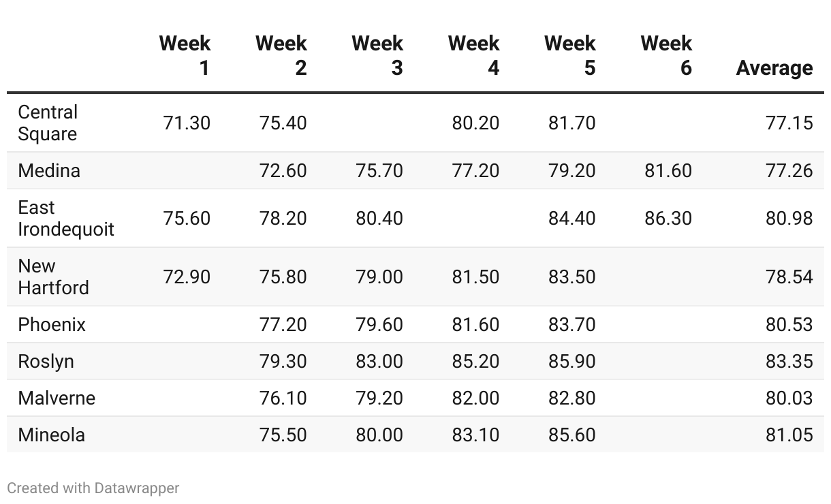The height and width of the screenshot is (504, 831).
Task: Click the Mineola row label
Action: (52, 435)
